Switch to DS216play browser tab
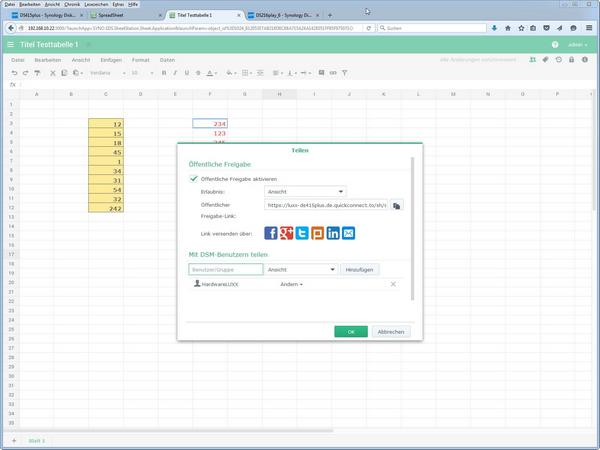The height and width of the screenshot is (450, 600). 284,15
